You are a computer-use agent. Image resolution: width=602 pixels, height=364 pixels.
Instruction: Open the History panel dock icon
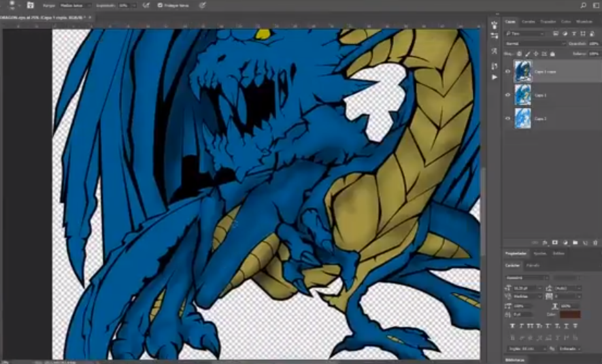pyautogui.click(x=494, y=66)
